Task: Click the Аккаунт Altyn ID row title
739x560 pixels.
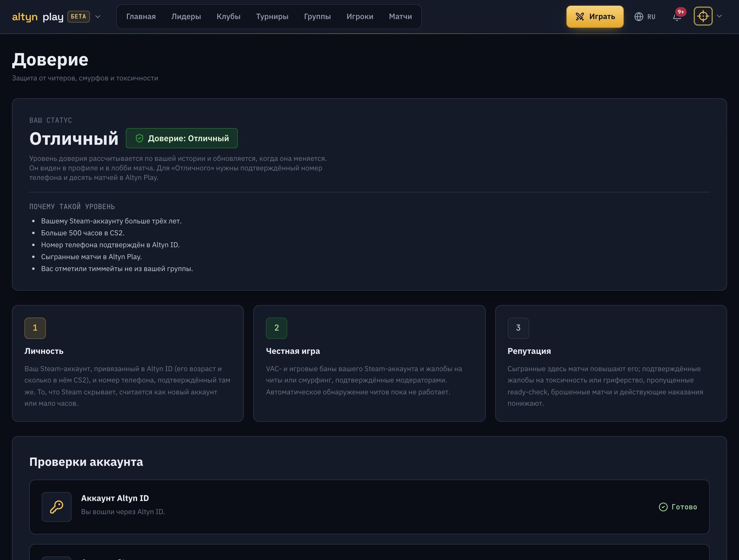Action: click(x=115, y=498)
